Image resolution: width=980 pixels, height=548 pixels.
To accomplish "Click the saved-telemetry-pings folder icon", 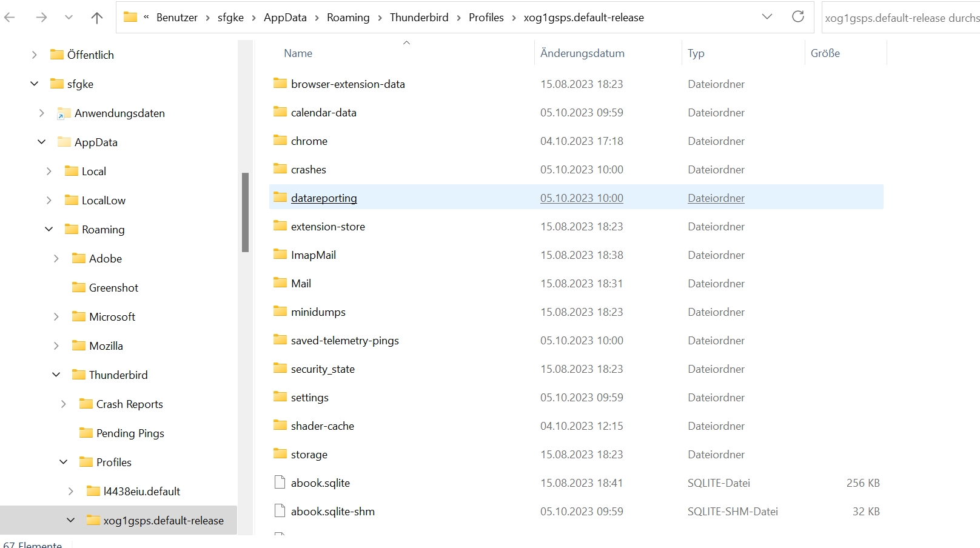I will coord(280,339).
